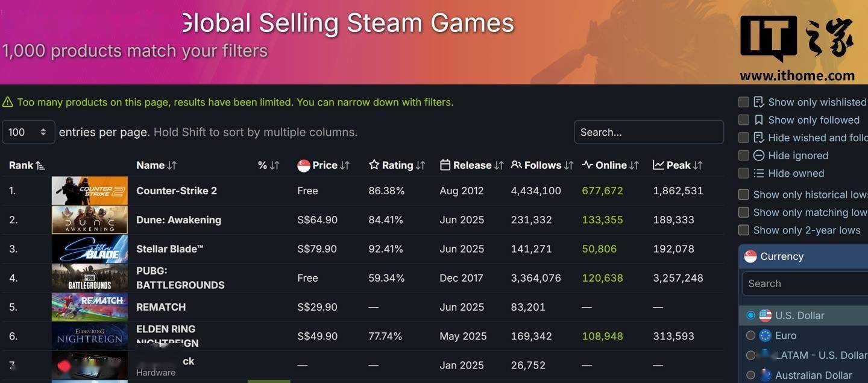Viewport: 868px width, 383px height.
Task: Tick Show only historical lows checkbox
Action: 744,194
